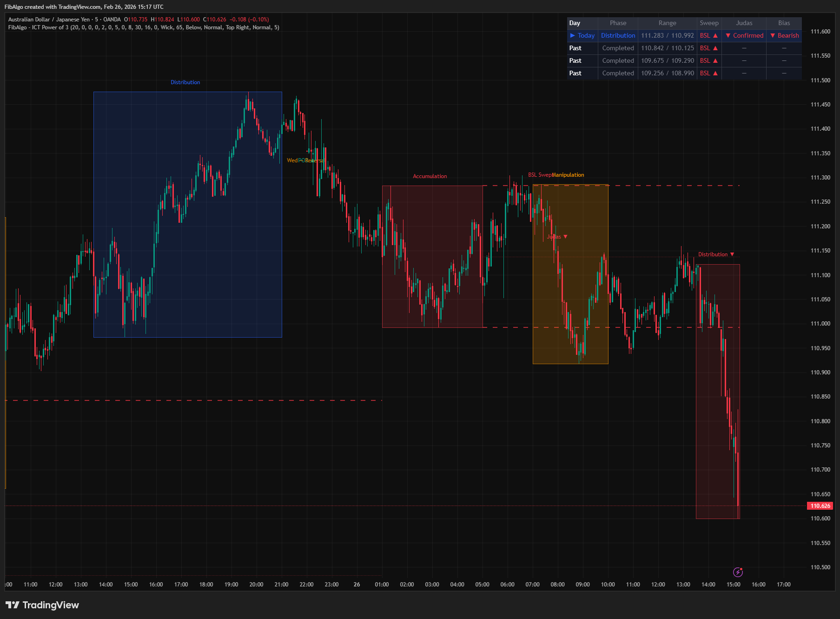Click the 12:00 label on time axis

55,585
